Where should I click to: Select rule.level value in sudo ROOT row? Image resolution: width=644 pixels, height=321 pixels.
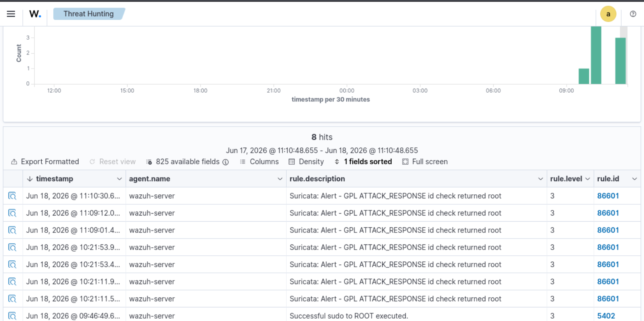[552, 316]
